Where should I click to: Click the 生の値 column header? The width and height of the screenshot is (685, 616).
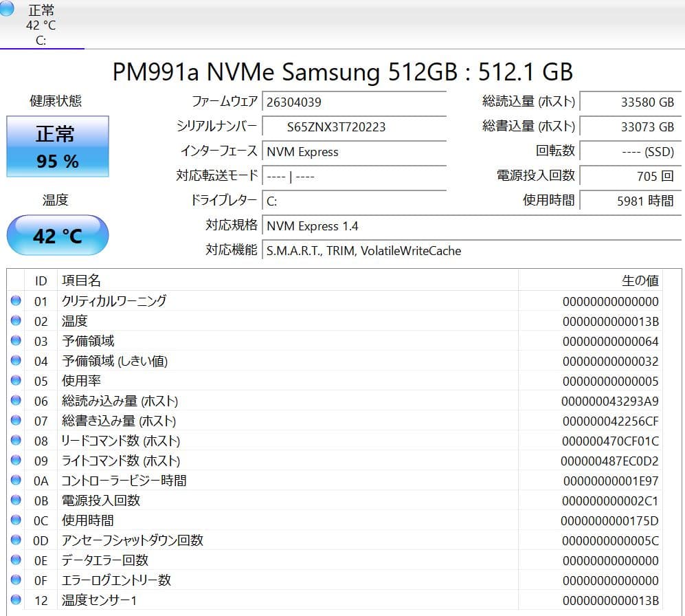(590, 280)
